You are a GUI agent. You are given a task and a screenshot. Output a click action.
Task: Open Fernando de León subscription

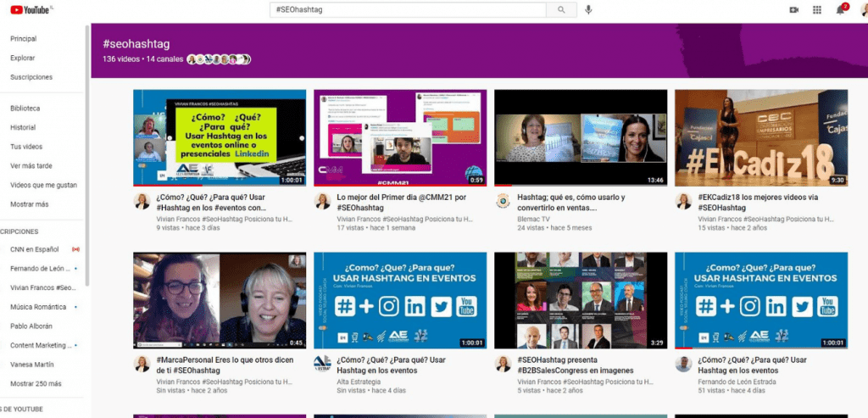tap(40, 269)
